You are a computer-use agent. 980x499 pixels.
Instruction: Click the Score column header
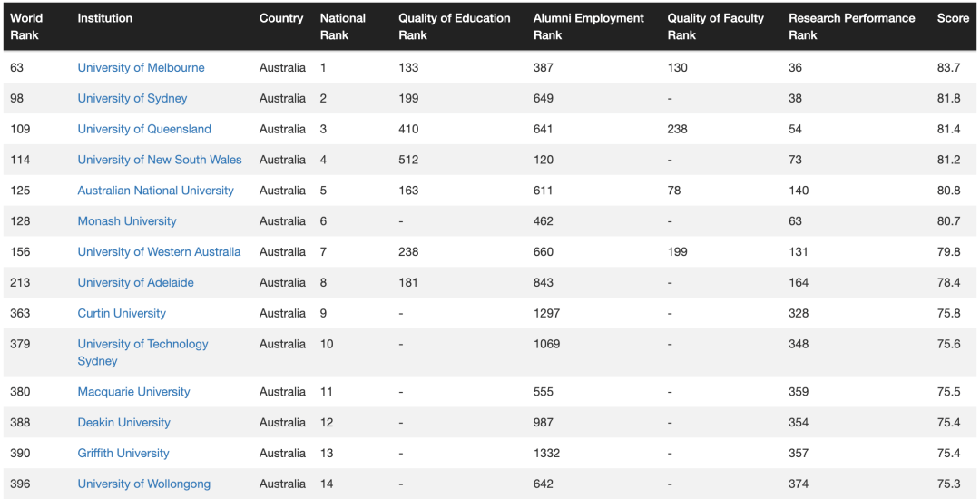[x=953, y=18]
